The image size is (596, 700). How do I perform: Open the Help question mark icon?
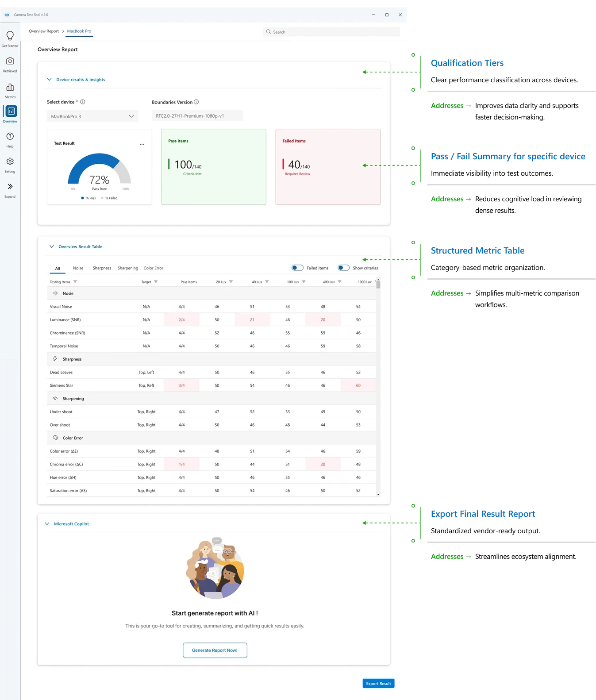coord(10,136)
